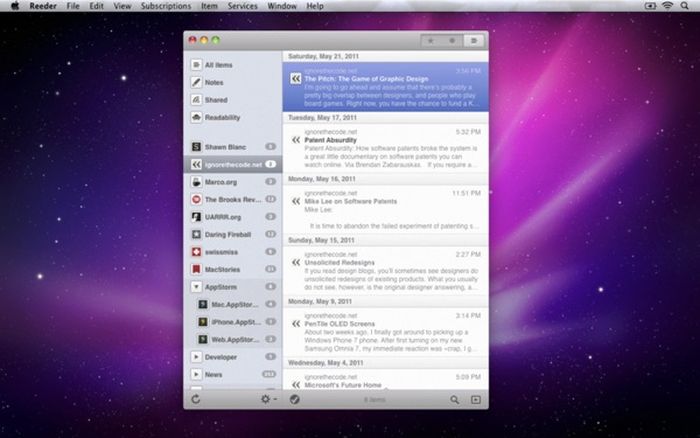Search articles with magnifier icon

tap(454, 400)
